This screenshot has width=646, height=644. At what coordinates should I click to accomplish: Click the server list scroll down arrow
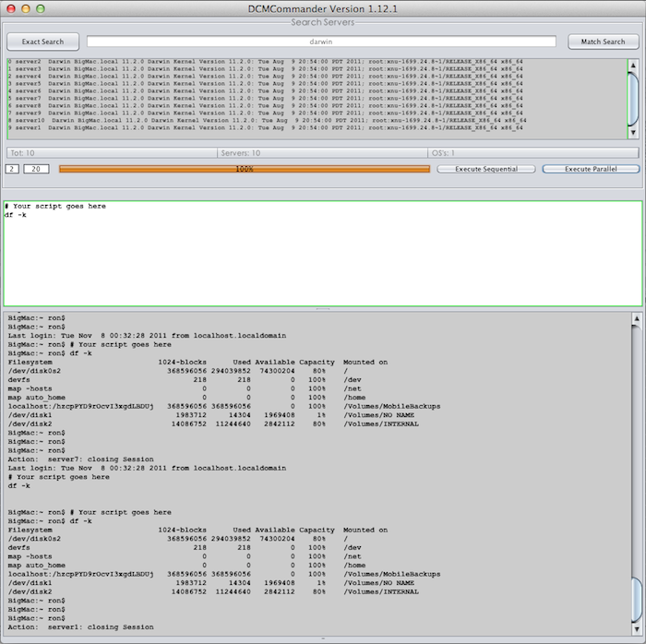coord(633,133)
